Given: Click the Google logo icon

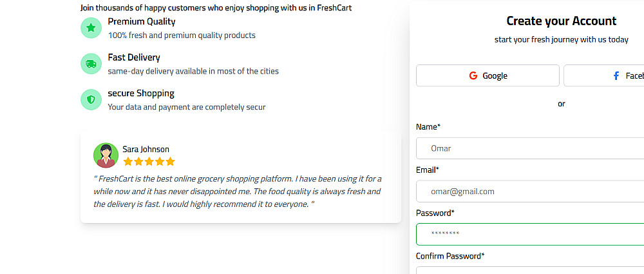Looking at the screenshot, I should (x=473, y=76).
